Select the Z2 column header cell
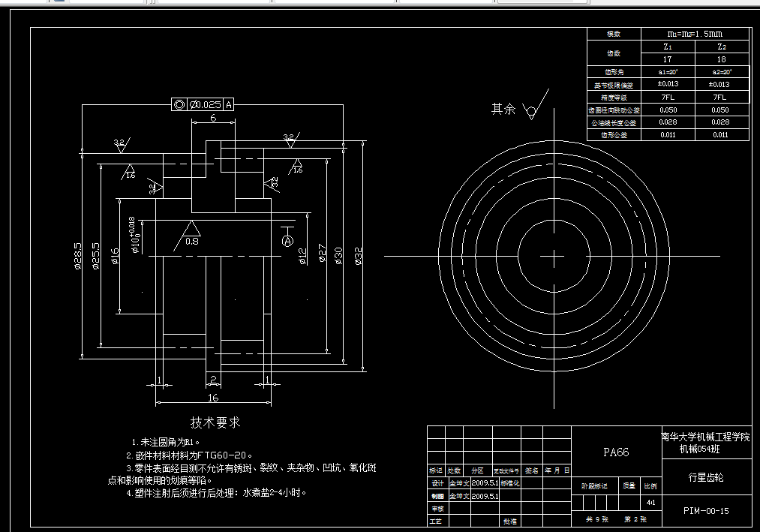 click(722, 47)
